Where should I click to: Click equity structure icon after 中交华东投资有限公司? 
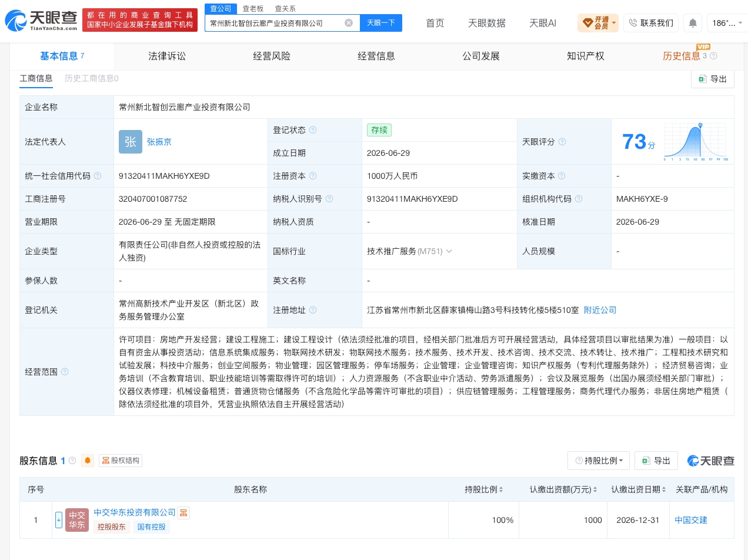pos(183,513)
